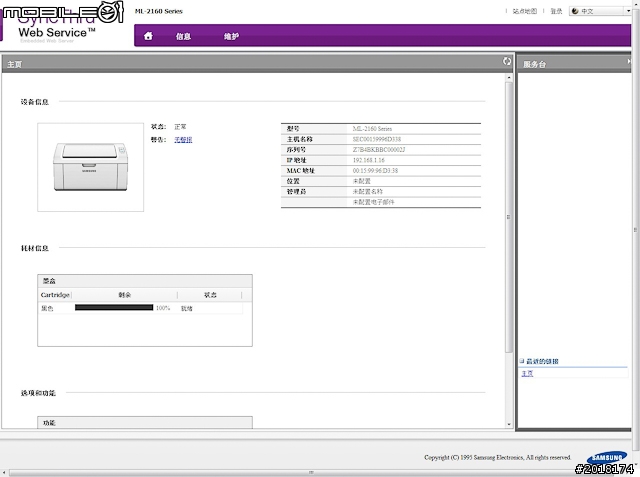Click the 选项和功能 section heading
The height and width of the screenshot is (477, 640).
click(38, 393)
